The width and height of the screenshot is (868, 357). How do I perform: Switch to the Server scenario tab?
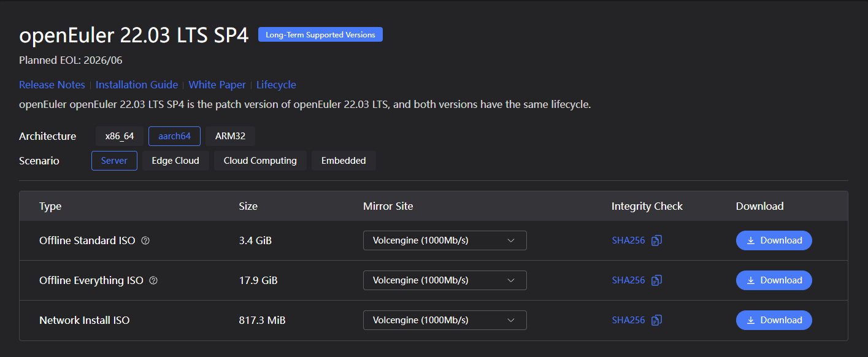[114, 161]
